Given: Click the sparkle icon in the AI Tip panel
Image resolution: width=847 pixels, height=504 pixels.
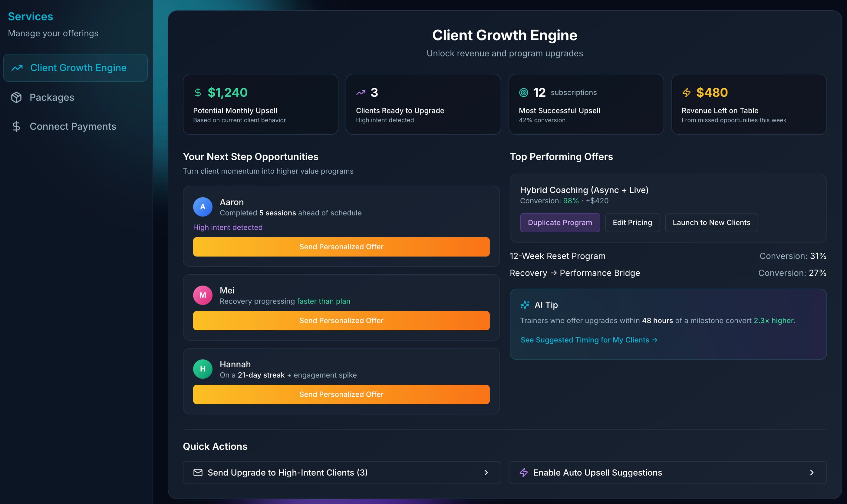Looking at the screenshot, I should 525,305.
